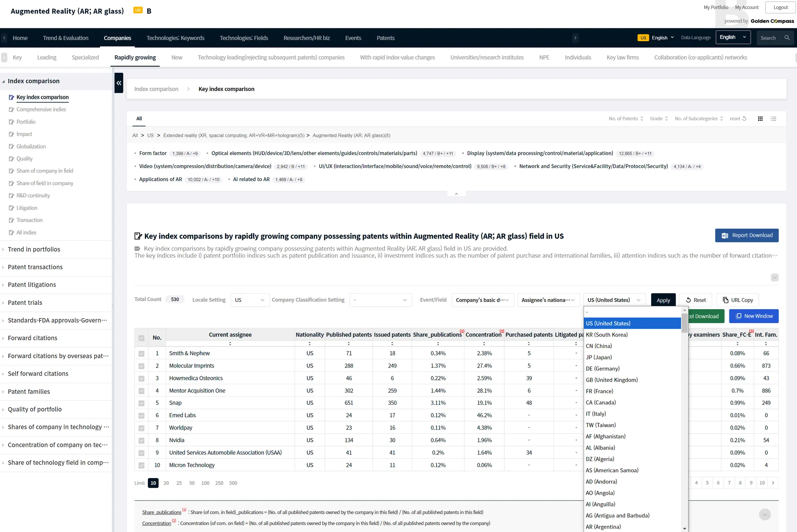
Task: Click the Report Download button
Action: [746, 235]
